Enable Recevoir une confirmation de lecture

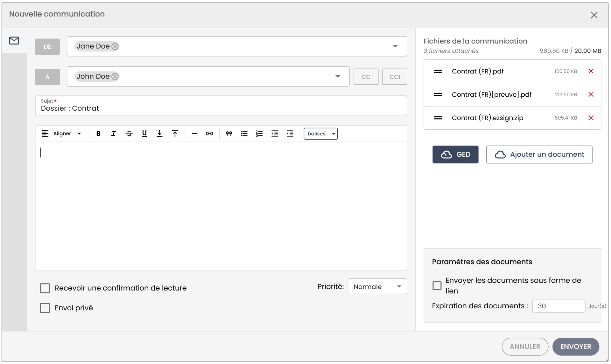tap(45, 288)
